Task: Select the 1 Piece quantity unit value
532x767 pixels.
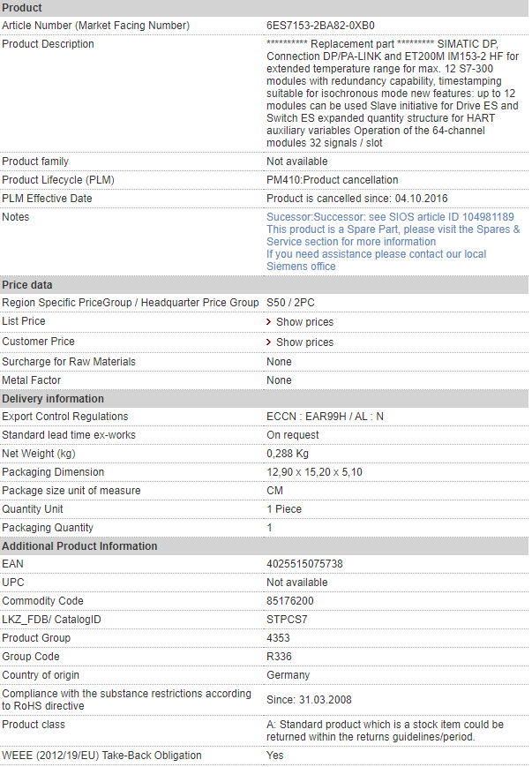Action: pos(284,509)
